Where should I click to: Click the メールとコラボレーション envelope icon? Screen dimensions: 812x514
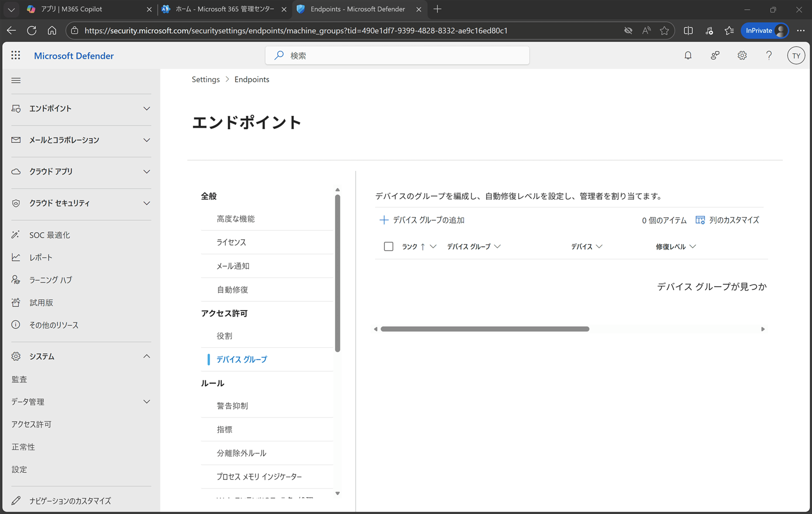click(x=16, y=140)
